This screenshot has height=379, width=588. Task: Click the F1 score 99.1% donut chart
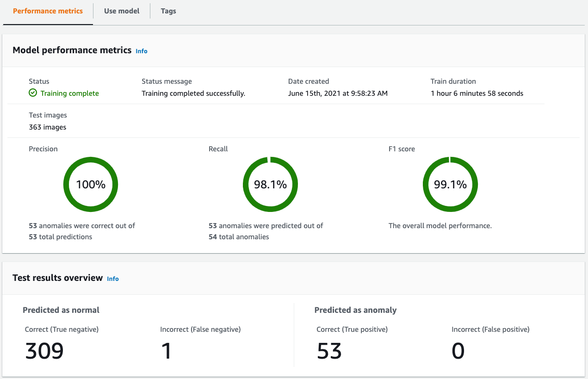[x=450, y=185]
